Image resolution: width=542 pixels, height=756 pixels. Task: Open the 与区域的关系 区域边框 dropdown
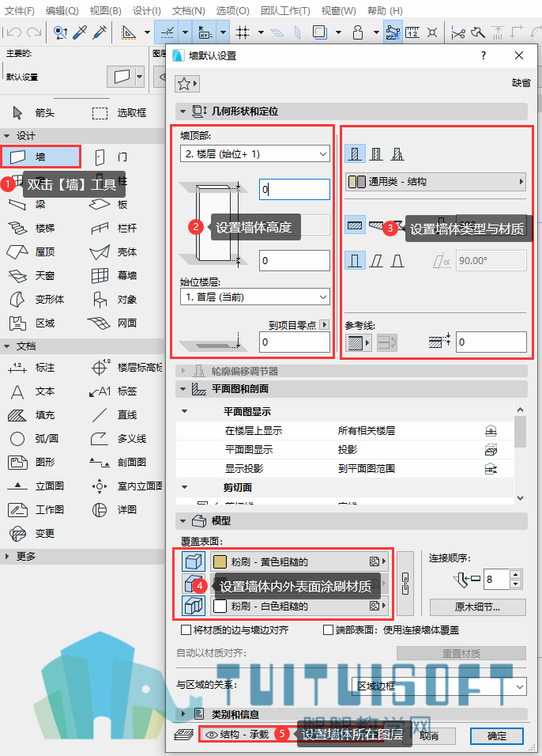[439, 686]
